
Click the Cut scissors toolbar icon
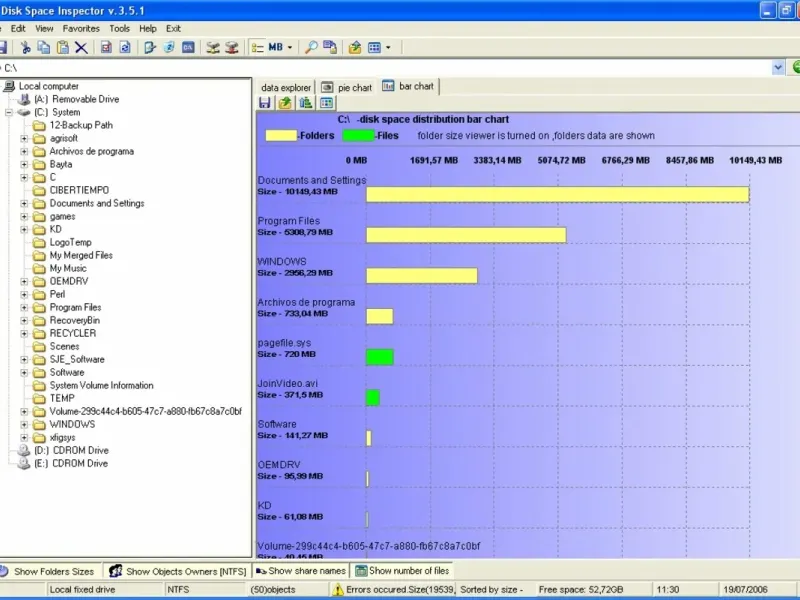coord(25,47)
